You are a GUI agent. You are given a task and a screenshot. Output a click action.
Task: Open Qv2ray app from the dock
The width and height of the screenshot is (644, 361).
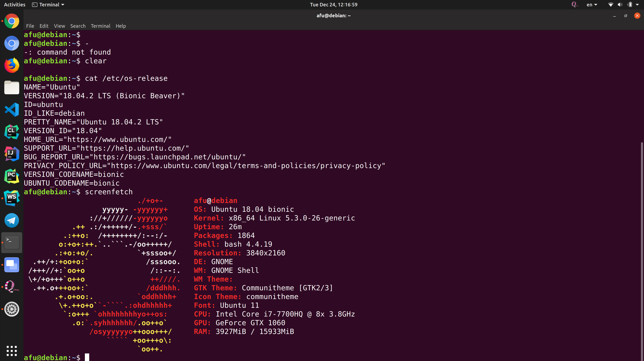[x=12, y=287]
